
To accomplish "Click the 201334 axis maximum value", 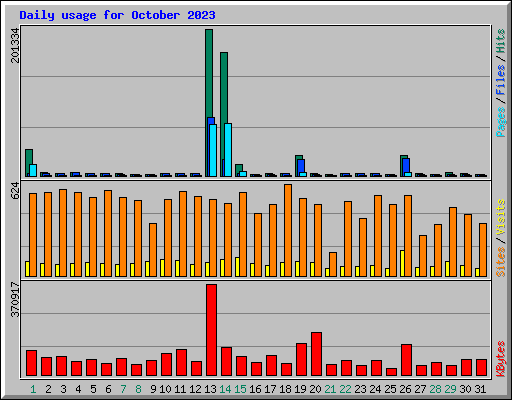I will [x=15, y=45].
